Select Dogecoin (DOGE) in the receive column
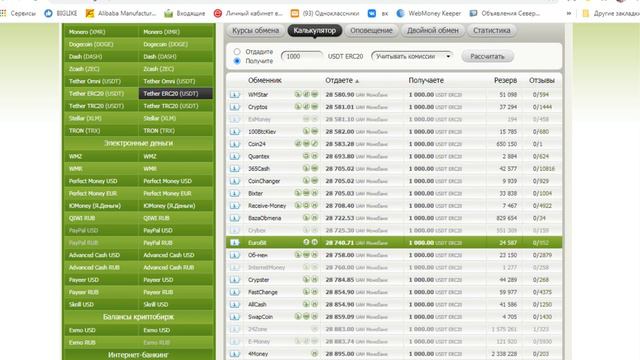This screenshot has height=360, width=640. tap(176, 44)
